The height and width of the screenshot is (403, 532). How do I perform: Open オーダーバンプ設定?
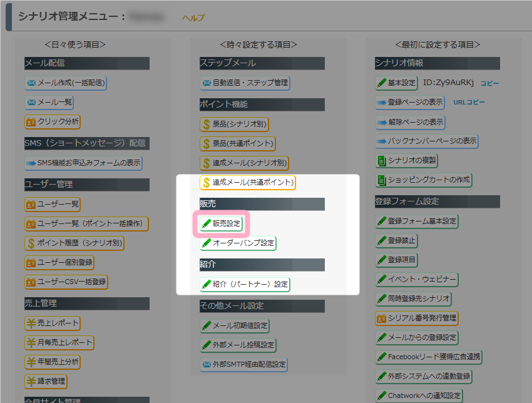point(237,243)
